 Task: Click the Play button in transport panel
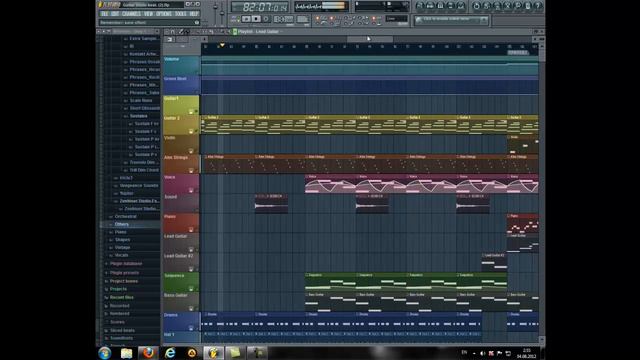246,19
